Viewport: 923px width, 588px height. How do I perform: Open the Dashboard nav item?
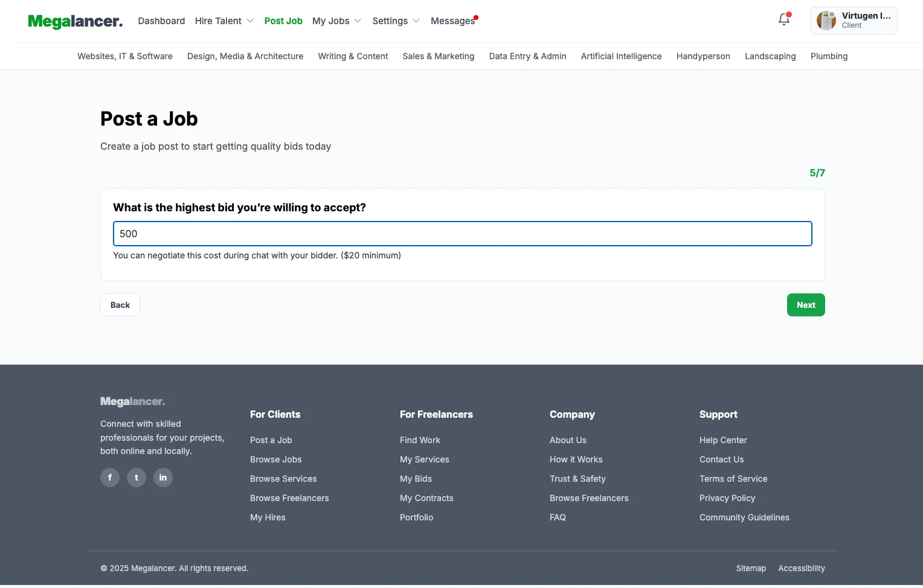pos(161,21)
